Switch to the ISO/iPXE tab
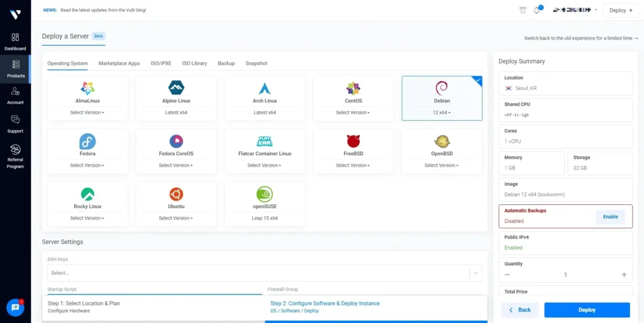Screen dimensions: 644x323 (x=161, y=63)
